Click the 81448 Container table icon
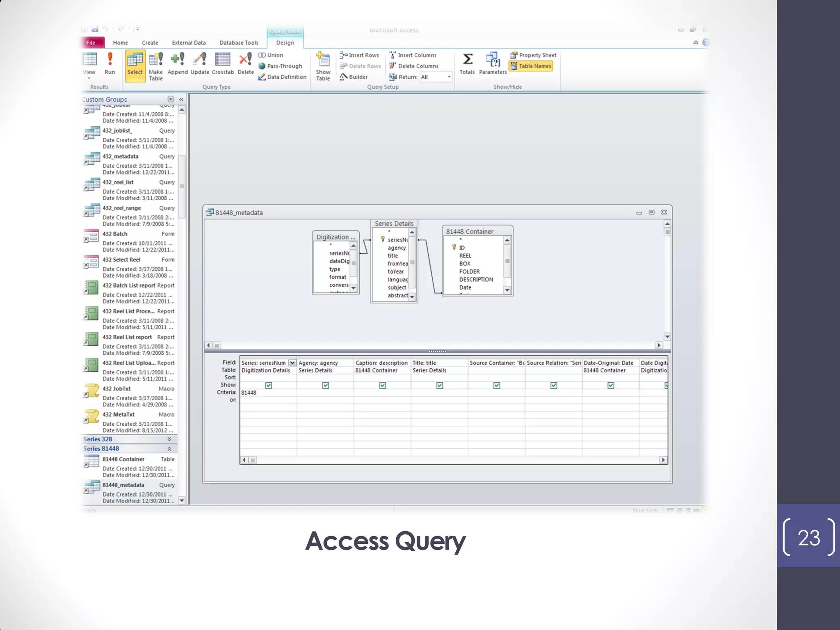 92,461
